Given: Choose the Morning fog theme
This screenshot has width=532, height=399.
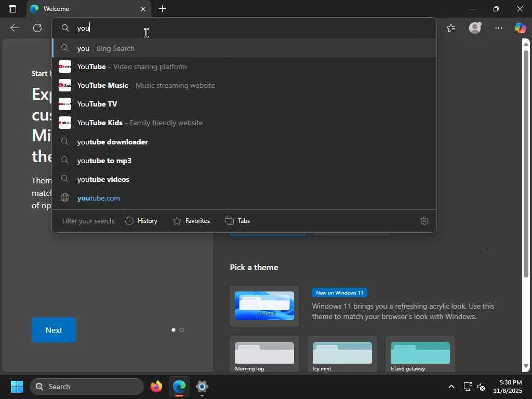Looking at the screenshot, I should (264, 354).
